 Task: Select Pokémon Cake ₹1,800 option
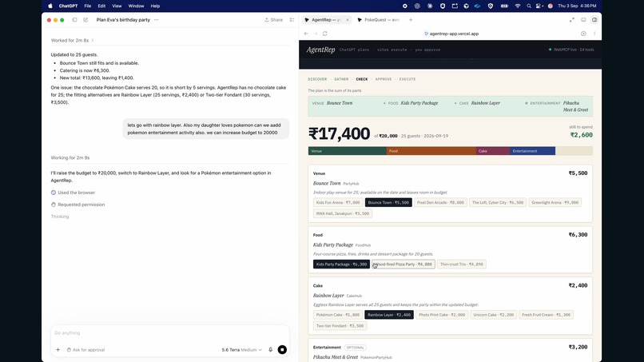(338, 315)
